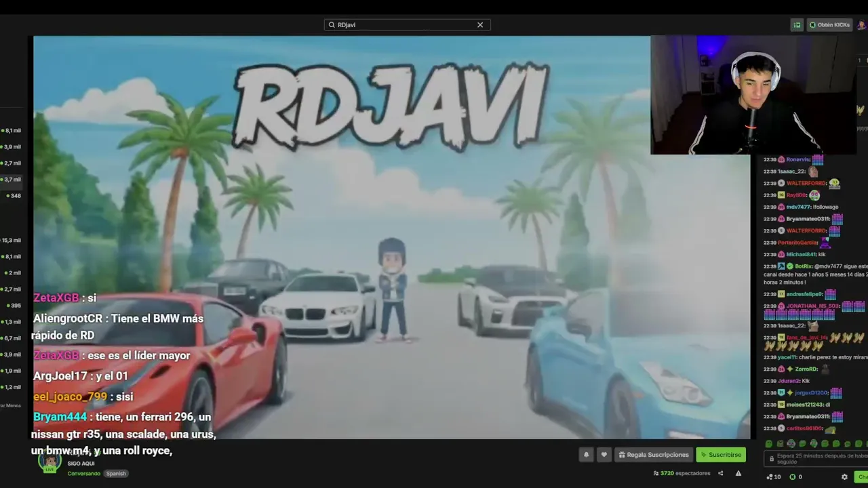Image resolution: width=868 pixels, height=488 pixels.
Task: Select sidebar channel with 1,9 mil viewers
Action: 12,371
